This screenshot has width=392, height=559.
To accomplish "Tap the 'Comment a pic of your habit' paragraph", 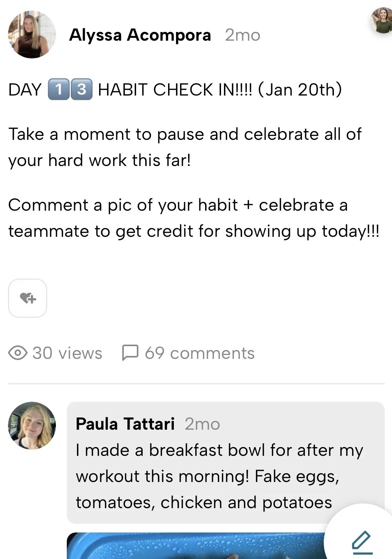I will pyautogui.click(x=194, y=218).
